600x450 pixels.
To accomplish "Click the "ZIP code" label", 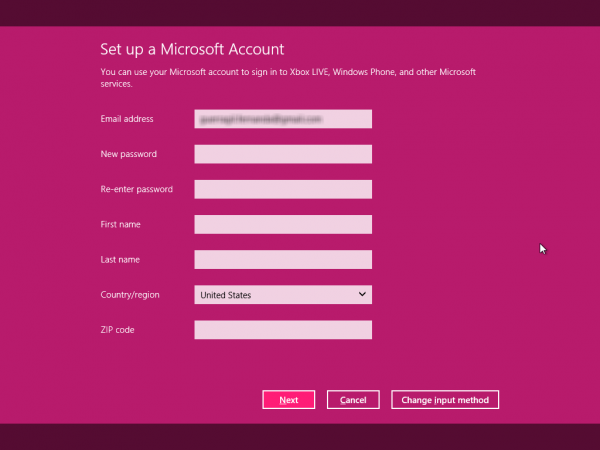I will (118, 330).
